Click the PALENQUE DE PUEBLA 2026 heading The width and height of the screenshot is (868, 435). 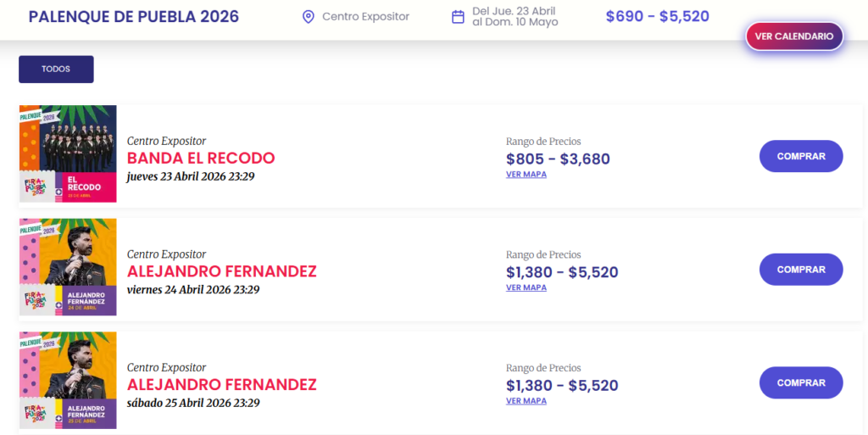pos(134,17)
